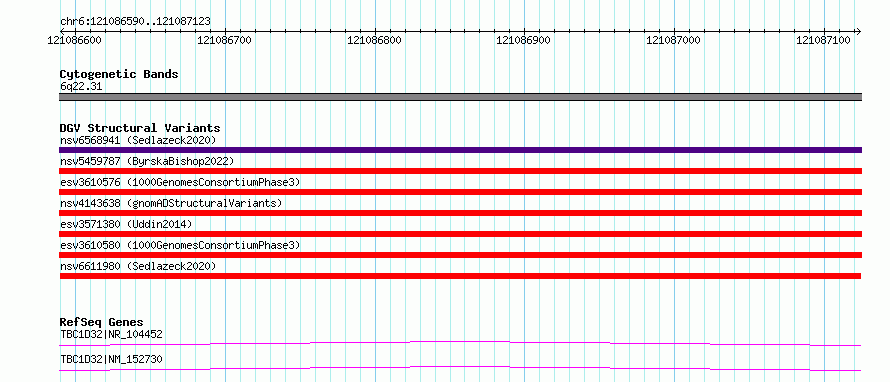Click the gray 6q22.31 cytogenetic band bar
Viewport: 890px width, 382px height.
click(460, 97)
